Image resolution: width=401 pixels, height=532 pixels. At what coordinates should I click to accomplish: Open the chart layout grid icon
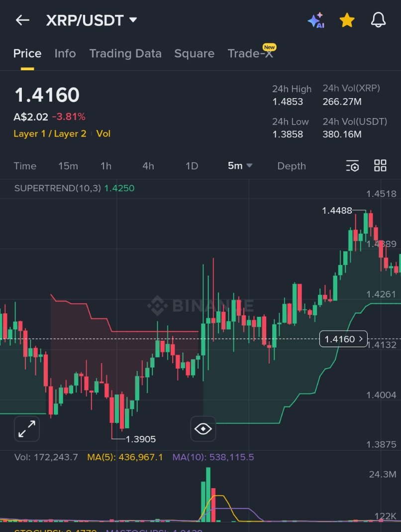point(380,165)
